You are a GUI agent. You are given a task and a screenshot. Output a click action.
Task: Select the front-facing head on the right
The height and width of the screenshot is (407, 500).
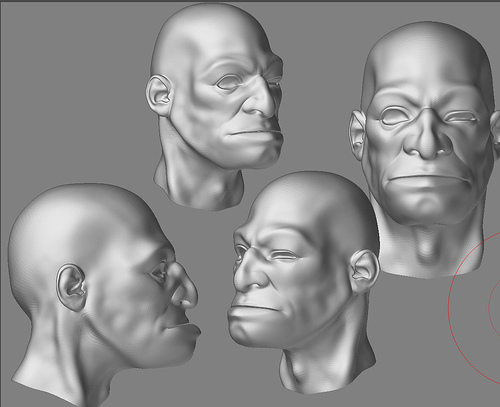tap(425, 150)
